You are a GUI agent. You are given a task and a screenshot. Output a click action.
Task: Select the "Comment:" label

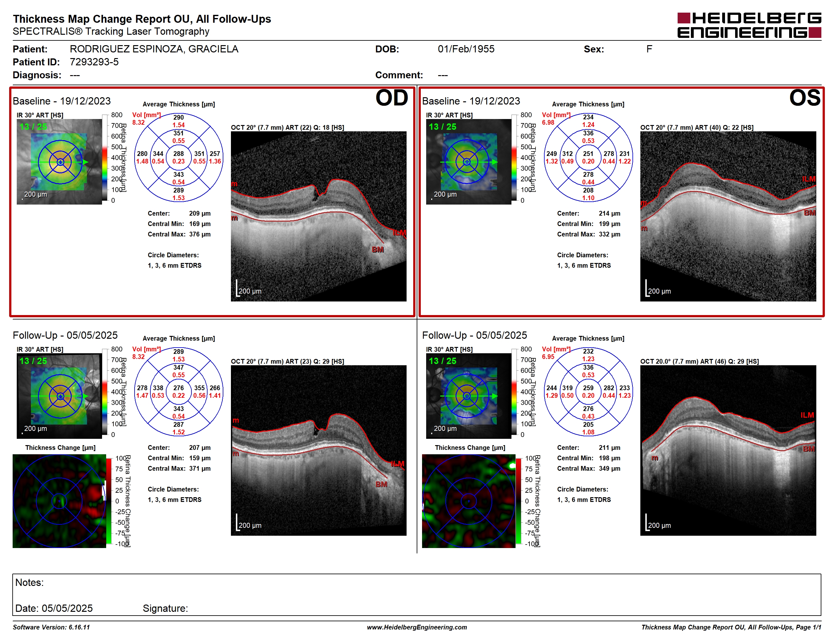click(399, 75)
